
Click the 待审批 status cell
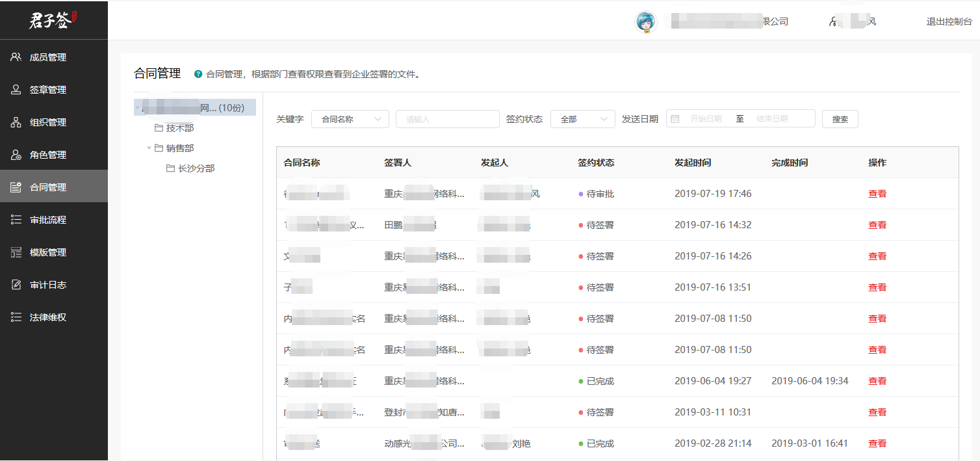[596, 194]
